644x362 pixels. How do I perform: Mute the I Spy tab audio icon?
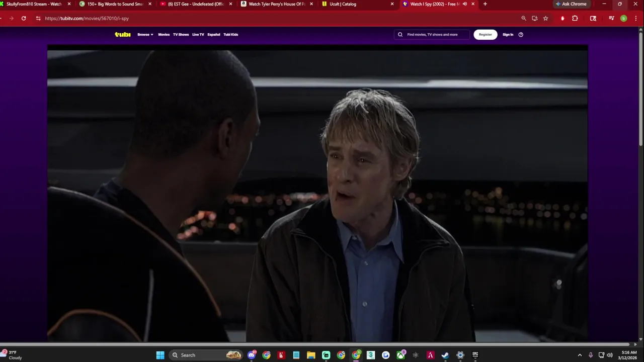tap(464, 4)
